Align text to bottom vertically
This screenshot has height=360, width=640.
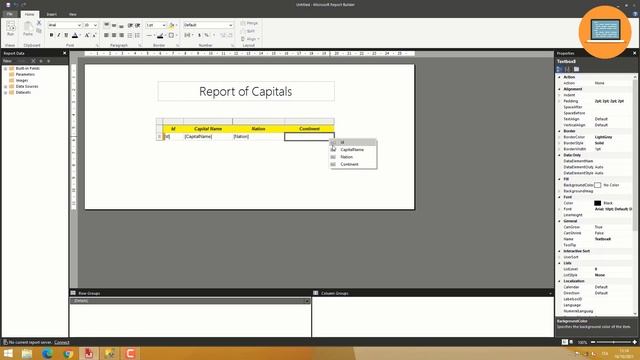tap(121, 25)
